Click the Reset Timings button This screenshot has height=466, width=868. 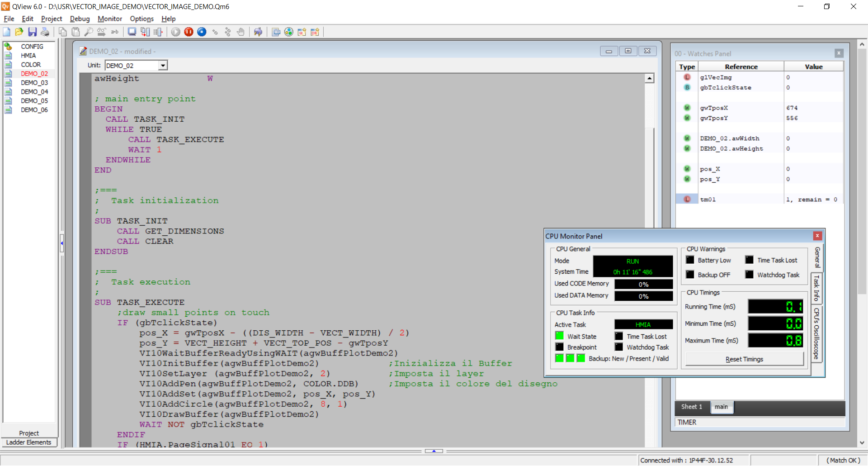click(x=744, y=359)
